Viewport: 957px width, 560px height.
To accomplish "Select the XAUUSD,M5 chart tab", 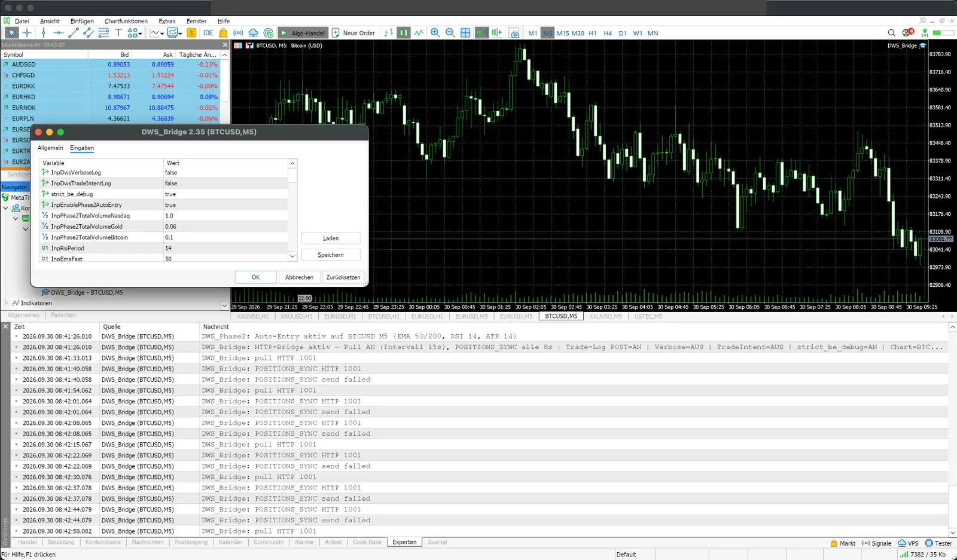I will pos(605,316).
